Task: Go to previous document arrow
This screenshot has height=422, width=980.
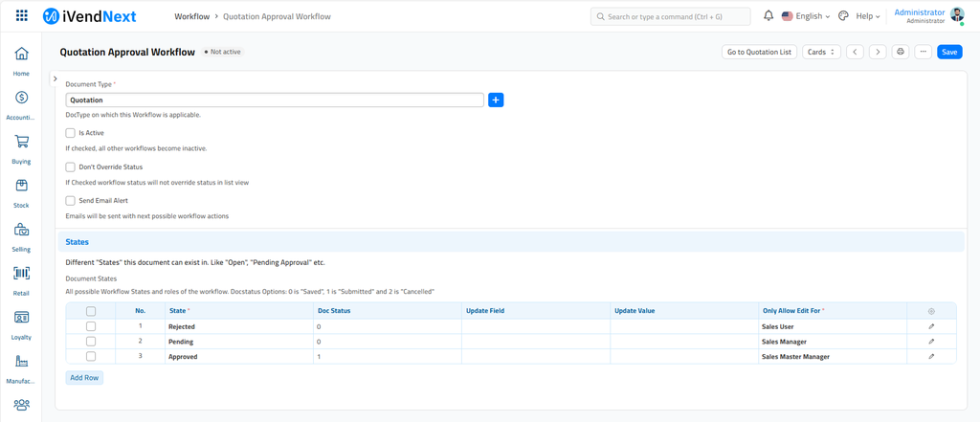Action: pos(855,52)
